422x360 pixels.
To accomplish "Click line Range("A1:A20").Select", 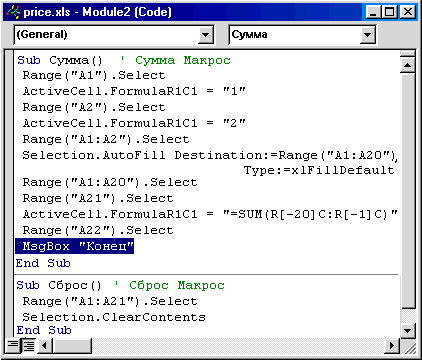I will click(x=110, y=182).
